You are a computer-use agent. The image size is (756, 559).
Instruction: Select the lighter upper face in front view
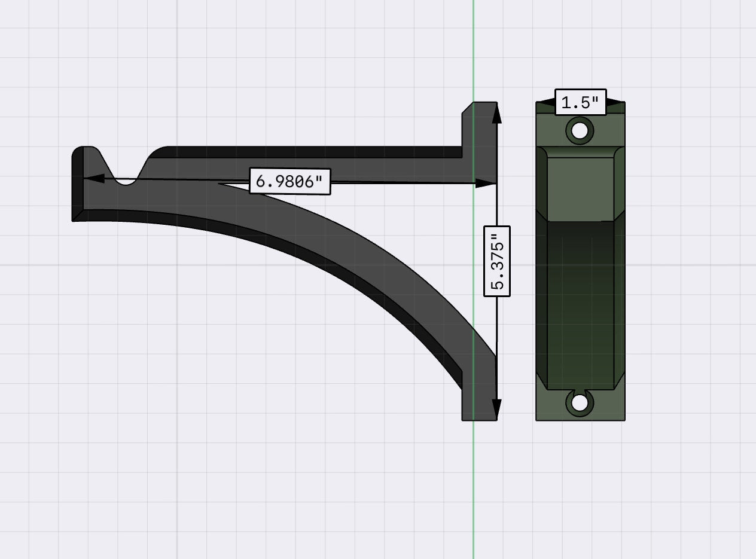(x=580, y=189)
